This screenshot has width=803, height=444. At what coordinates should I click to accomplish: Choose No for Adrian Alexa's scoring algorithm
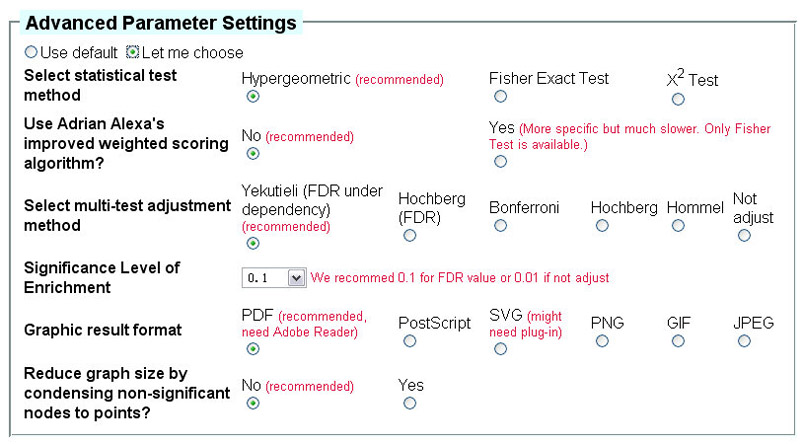tap(253, 154)
